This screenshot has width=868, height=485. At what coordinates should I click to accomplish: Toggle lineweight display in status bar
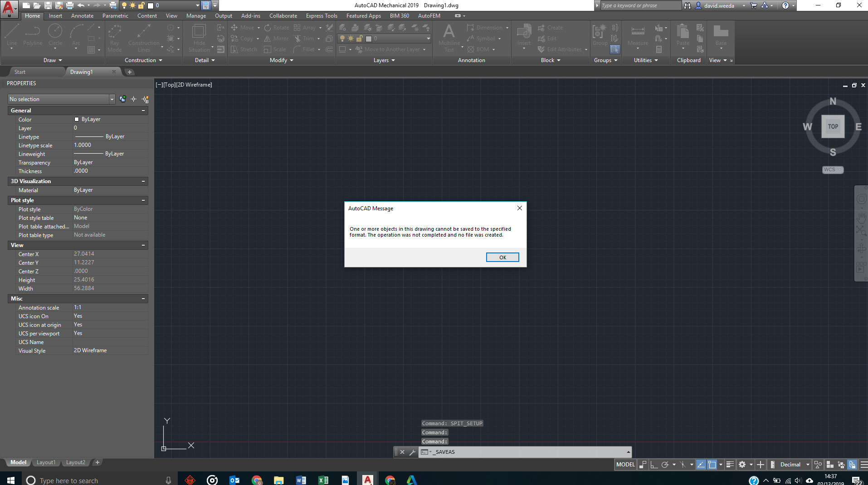730,465
